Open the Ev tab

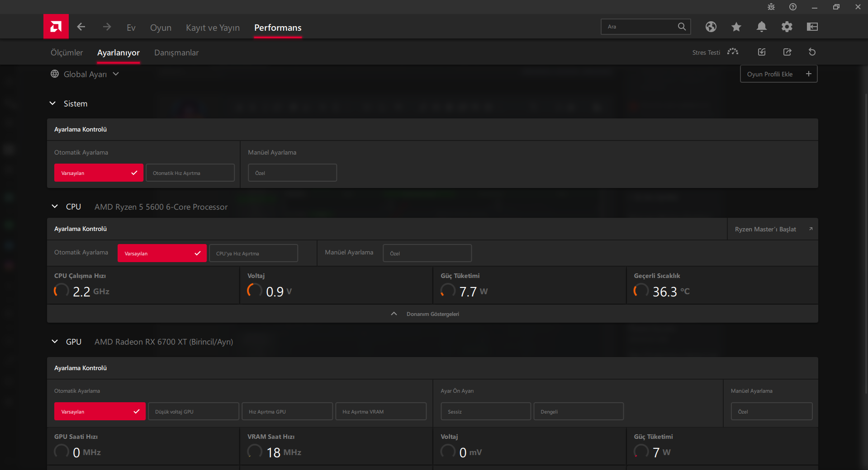point(131,28)
